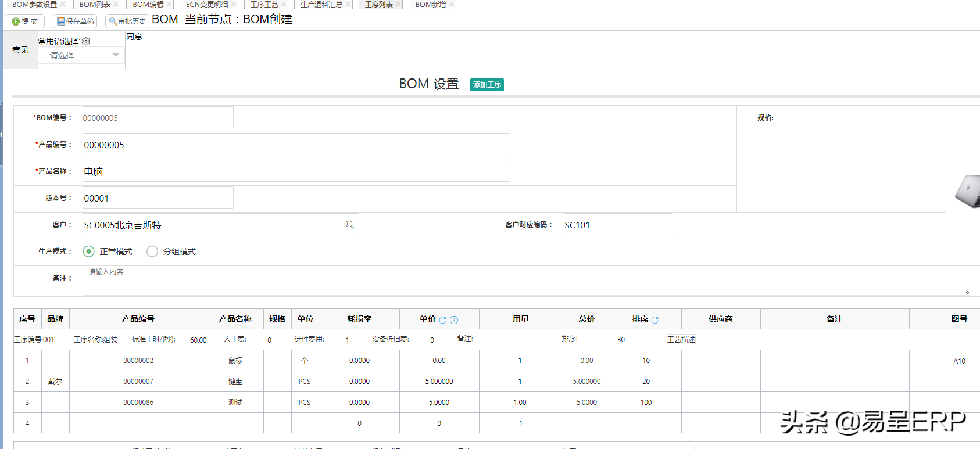Save draft with the 保存草稿 button
Screen dimensions: 980x449
75,21
